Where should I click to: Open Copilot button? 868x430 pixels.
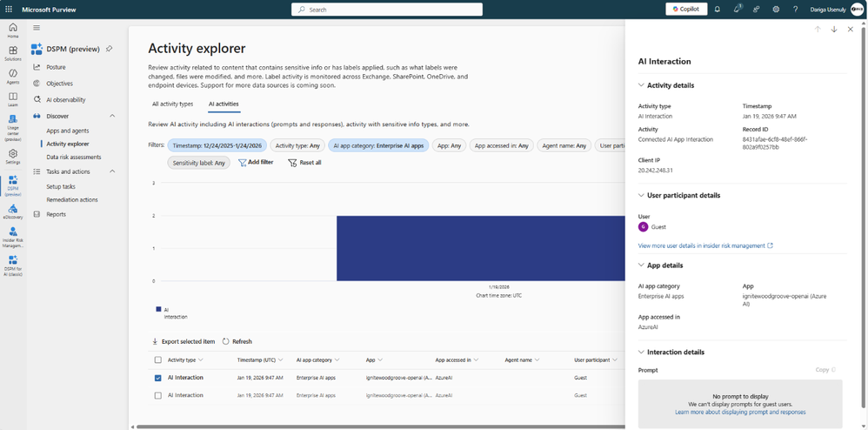pos(686,10)
